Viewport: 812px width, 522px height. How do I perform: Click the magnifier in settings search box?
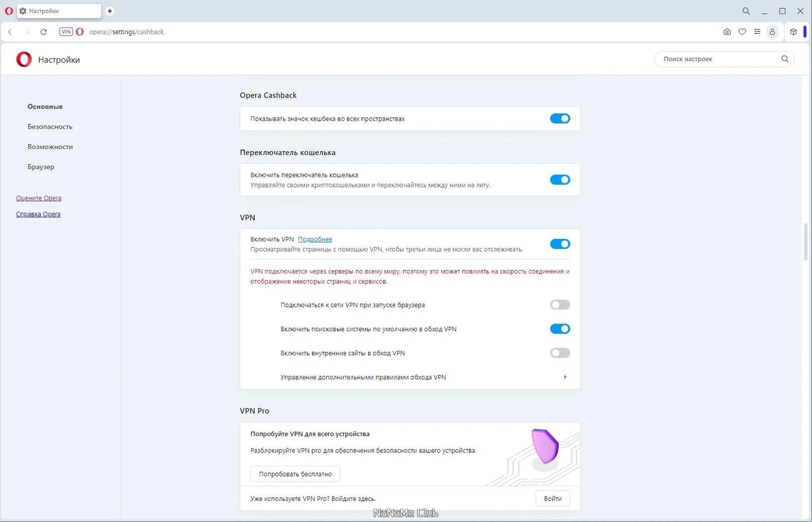click(x=785, y=59)
